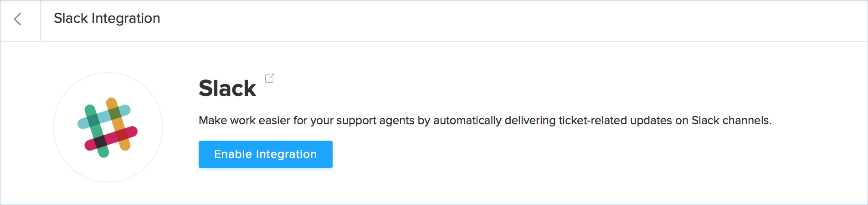Click the word "Integration" in header title

point(126,18)
